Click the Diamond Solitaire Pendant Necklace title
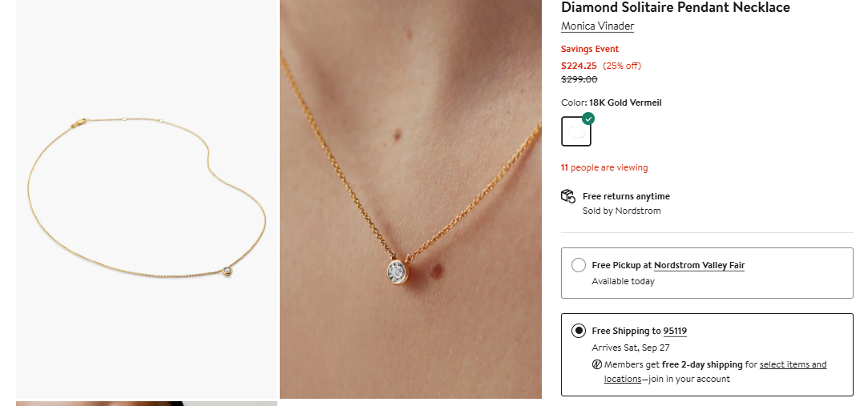The width and height of the screenshot is (868, 406). pos(675,8)
